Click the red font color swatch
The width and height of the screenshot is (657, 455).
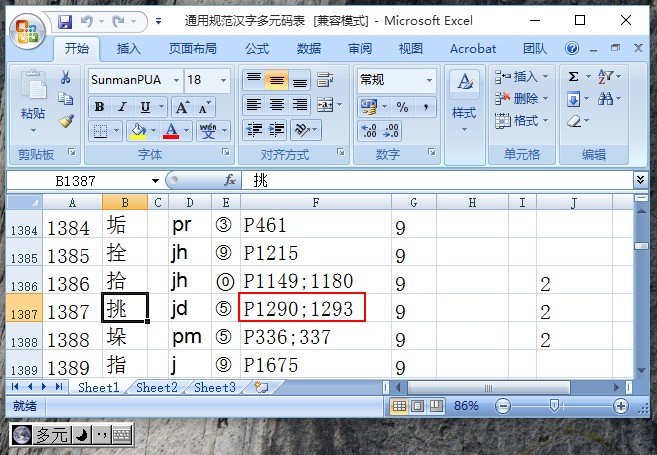171,131
